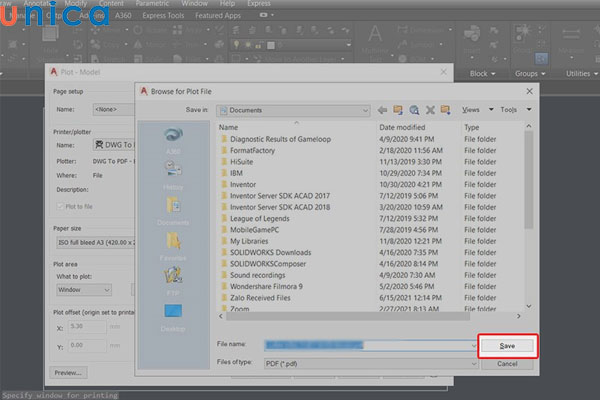Click the Back arrow icon in dialog toolbar

pos(383,109)
